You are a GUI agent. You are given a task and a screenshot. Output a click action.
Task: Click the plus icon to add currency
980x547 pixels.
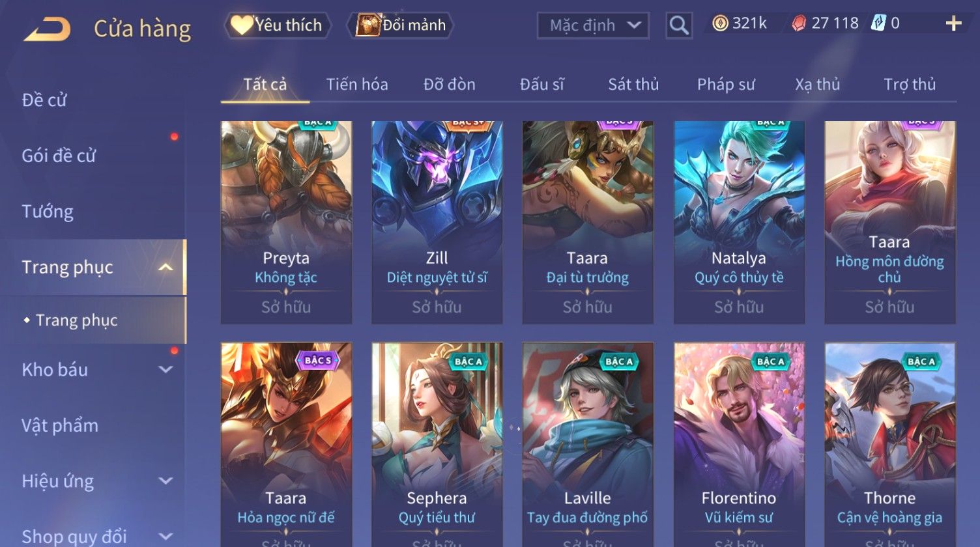point(953,24)
